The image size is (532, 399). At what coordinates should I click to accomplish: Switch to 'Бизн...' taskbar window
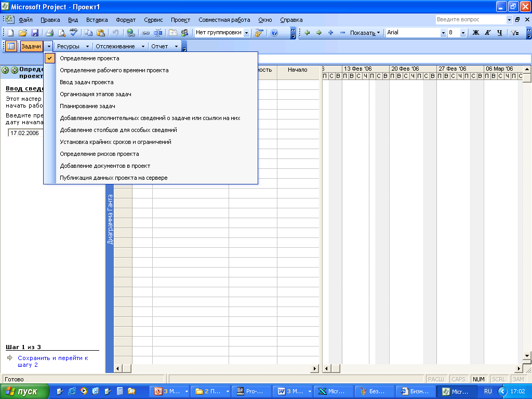click(x=416, y=392)
